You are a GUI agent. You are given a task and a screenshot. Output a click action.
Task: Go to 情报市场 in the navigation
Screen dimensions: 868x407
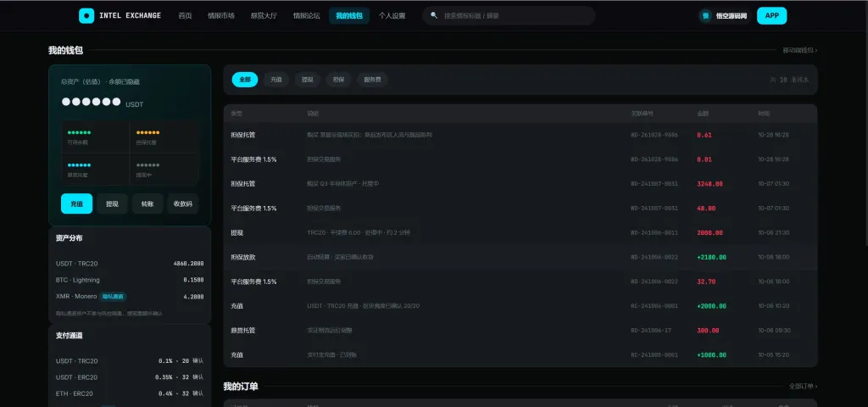pos(221,15)
